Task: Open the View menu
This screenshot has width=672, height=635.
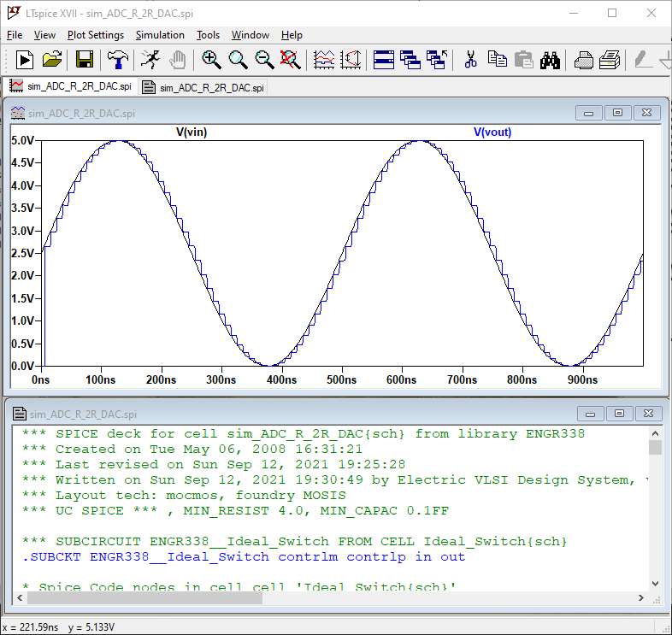Action: [44, 35]
